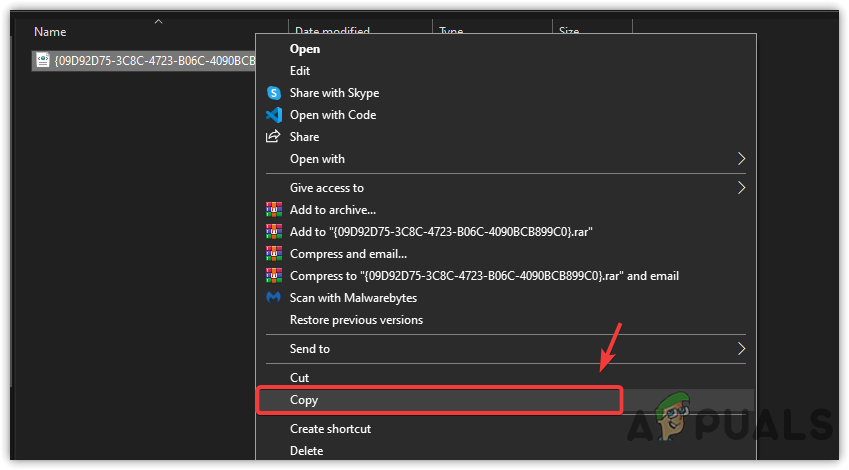Select Add to archive...

point(332,210)
